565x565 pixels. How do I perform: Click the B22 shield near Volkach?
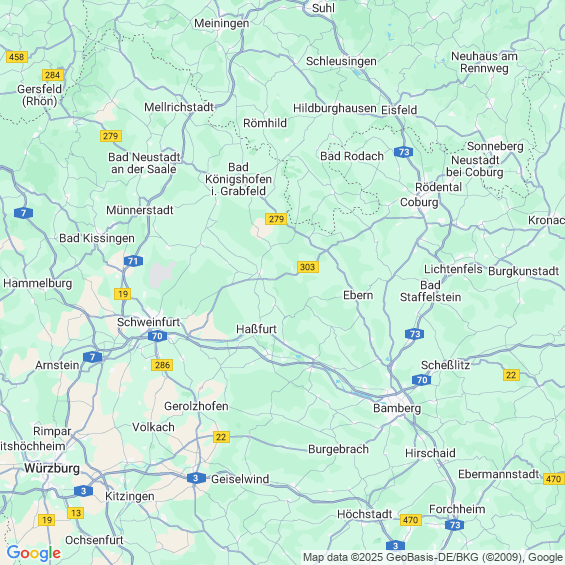coord(221,437)
